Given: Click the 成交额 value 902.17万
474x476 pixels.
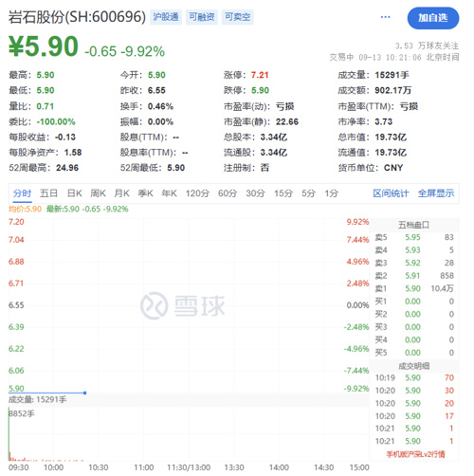Looking at the screenshot, I should tap(393, 90).
